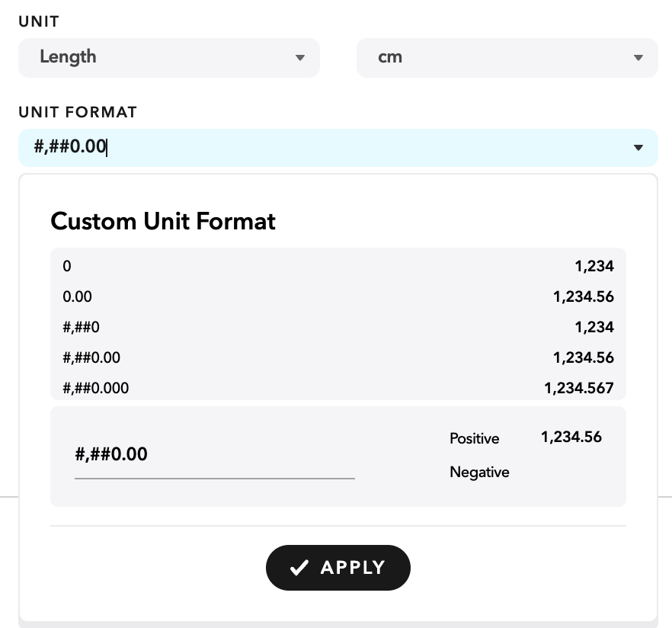Click the Positive preview value 1,234.56
Screen dimensions: 672x628
pos(570,436)
